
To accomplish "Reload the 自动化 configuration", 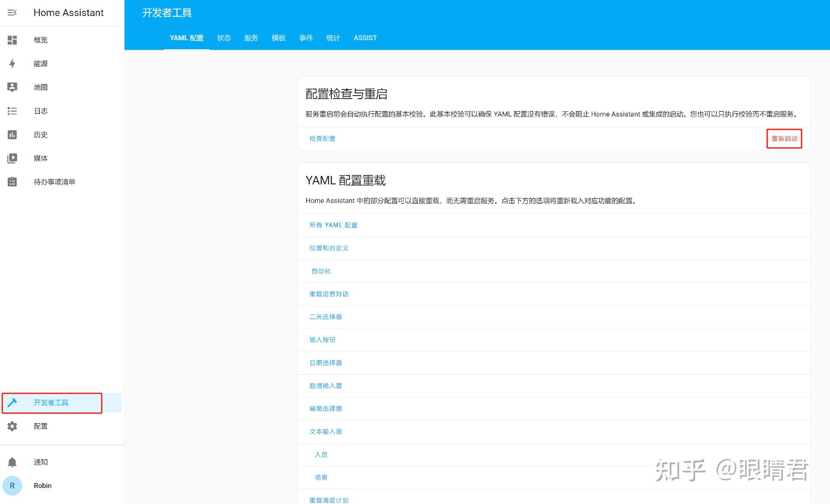I will (321, 271).
